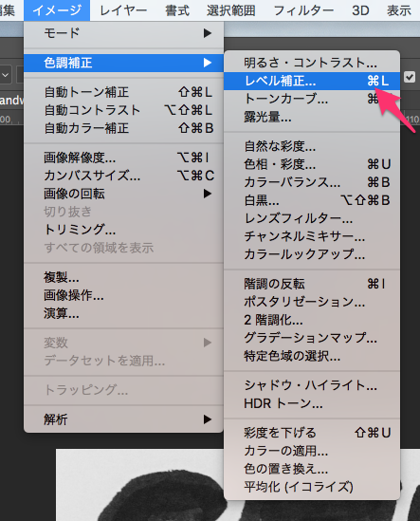Choose 彩度を下げる command
The height and width of the screenshot is (521, 420).
coord(312,433)
